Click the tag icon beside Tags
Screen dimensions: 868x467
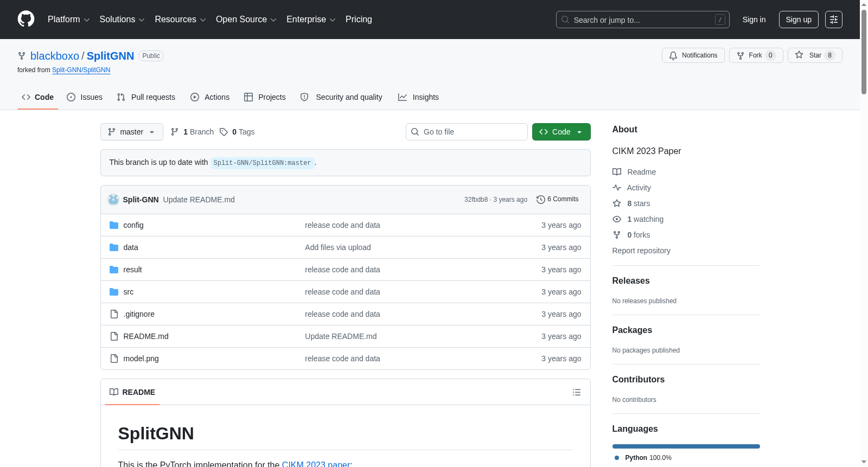click(224, 132)
